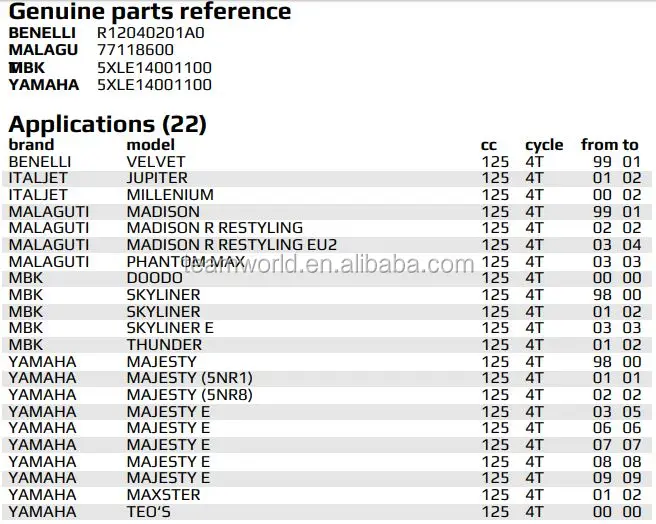
Task: Click the 'cycle' column header
Action: pyautogui.click(x=544, y=144)
